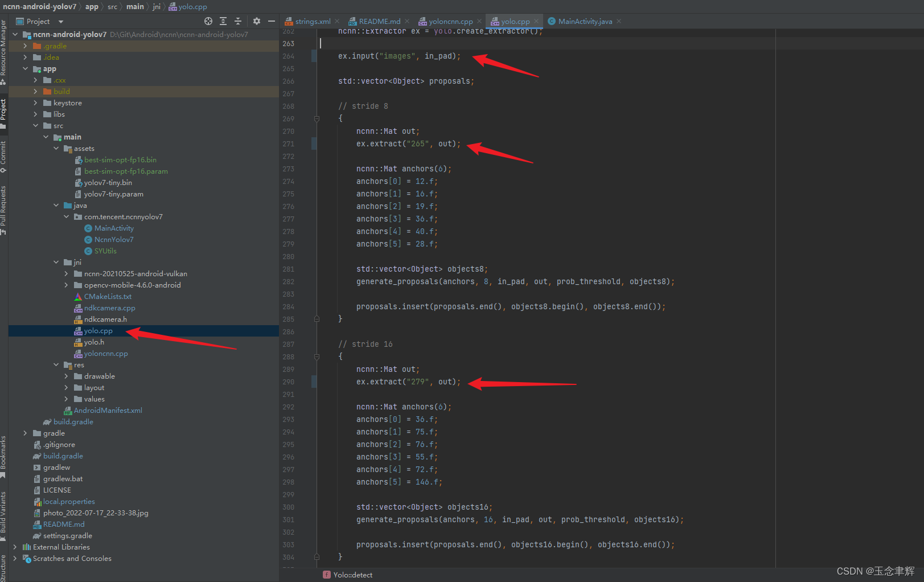Click the Expand All icon in Project panel
This screenshot has width=924, height=582.
pos(223,21)
